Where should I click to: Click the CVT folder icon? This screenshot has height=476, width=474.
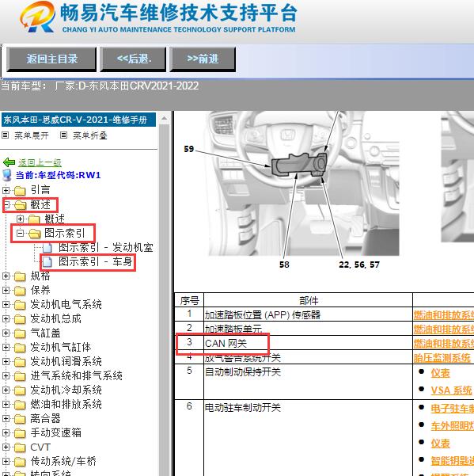[x=20, y=447]
